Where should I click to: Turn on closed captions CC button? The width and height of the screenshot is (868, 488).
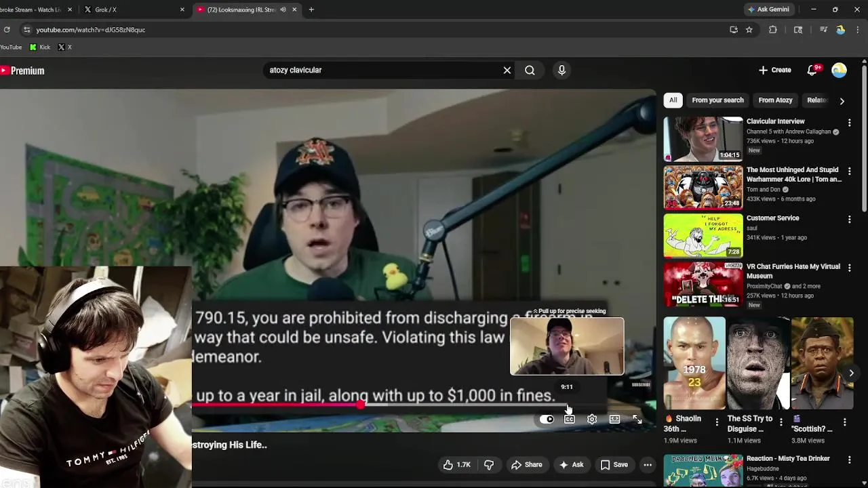[x=570, y=420]
